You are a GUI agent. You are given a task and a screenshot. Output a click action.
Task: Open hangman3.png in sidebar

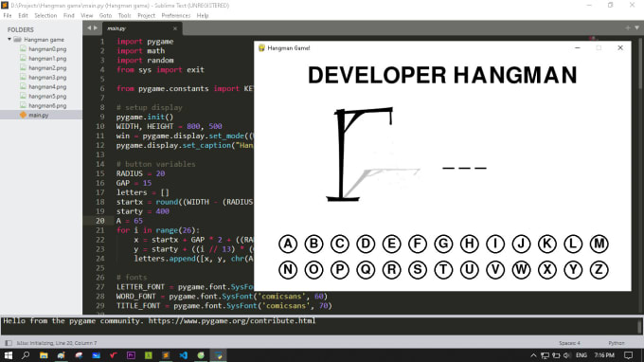pyautogui.click(x=47, y=78)
